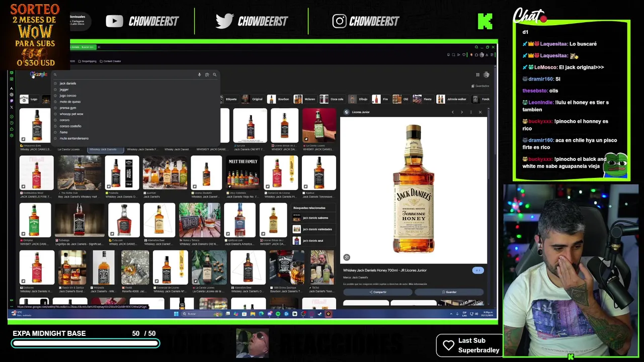
Task: Click the Google logo
Action: point(38,75)
